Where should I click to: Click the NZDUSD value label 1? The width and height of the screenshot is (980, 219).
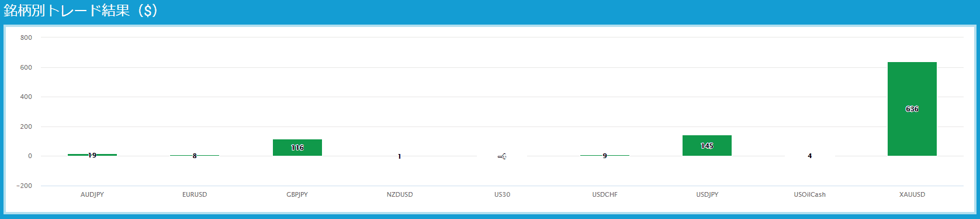(400, 156)
